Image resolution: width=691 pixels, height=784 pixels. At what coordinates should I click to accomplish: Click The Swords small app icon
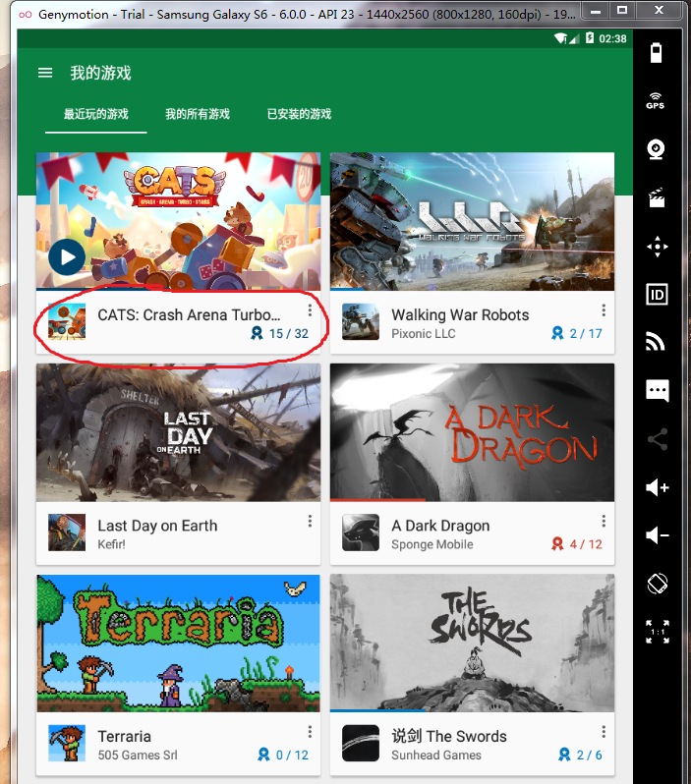tap(361, 743)
